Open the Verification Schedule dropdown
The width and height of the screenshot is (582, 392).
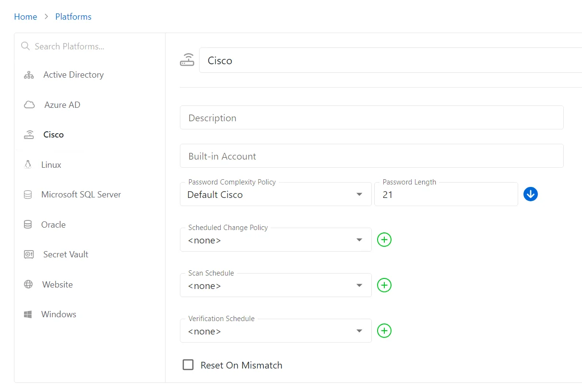(x=276, y=331)
